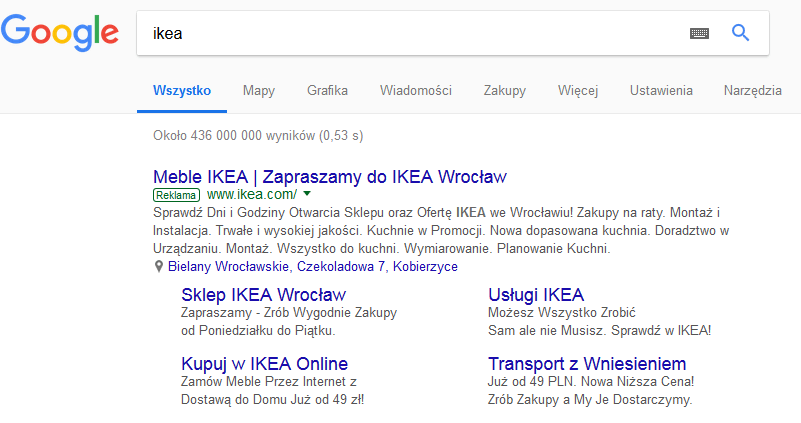
Task: Click the blue magnifier search icon
Action: coord(740,33)
